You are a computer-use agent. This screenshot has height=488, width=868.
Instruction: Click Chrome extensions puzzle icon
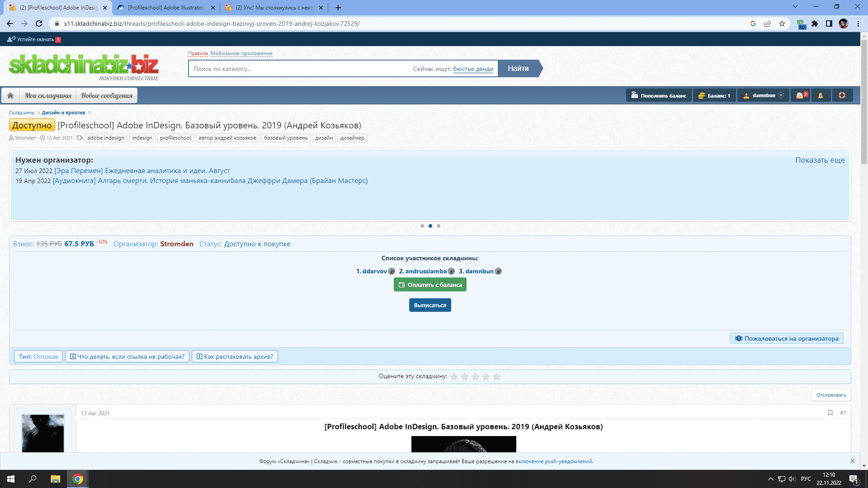(x=815, y=23)
